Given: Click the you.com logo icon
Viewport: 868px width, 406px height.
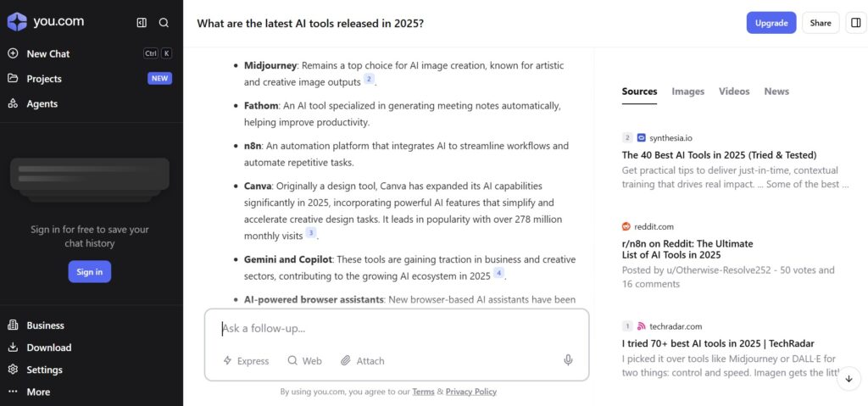Looking at the screenshot, I should [x=17, y=22].
